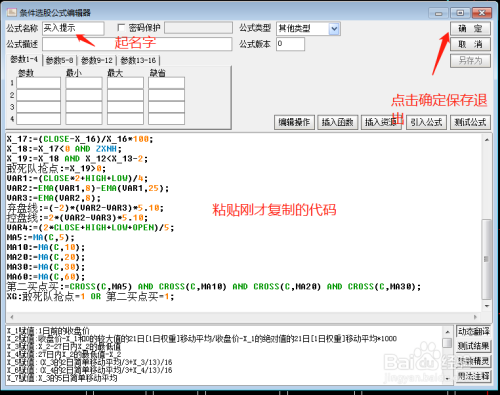The width and height of the screenshot is (500, 395).
Task: Click the translation panel's scroll-down arrow
Action: [x=447, y=379]
